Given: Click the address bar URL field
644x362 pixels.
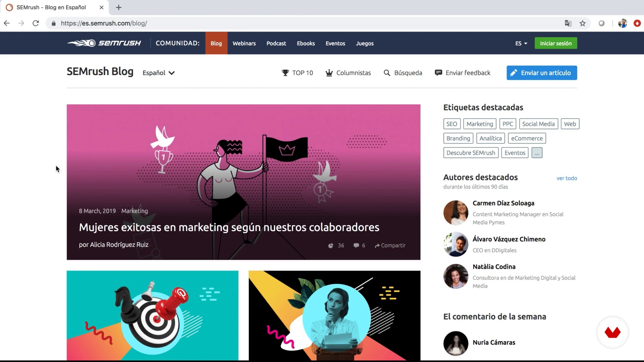Looking at the screenshot, I should [x=302, y=23].
